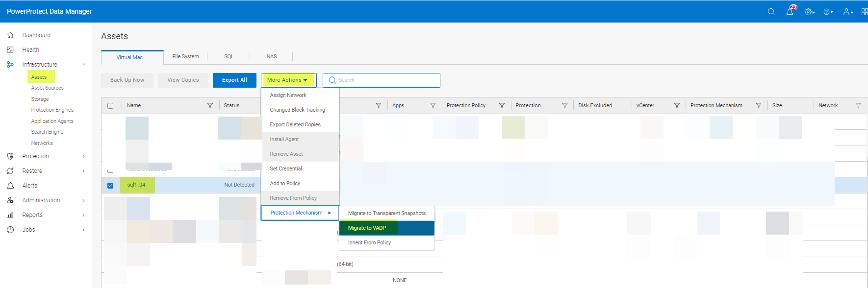
Task: Click filter icon left of Apps column
Action: [x=379, y=105]
